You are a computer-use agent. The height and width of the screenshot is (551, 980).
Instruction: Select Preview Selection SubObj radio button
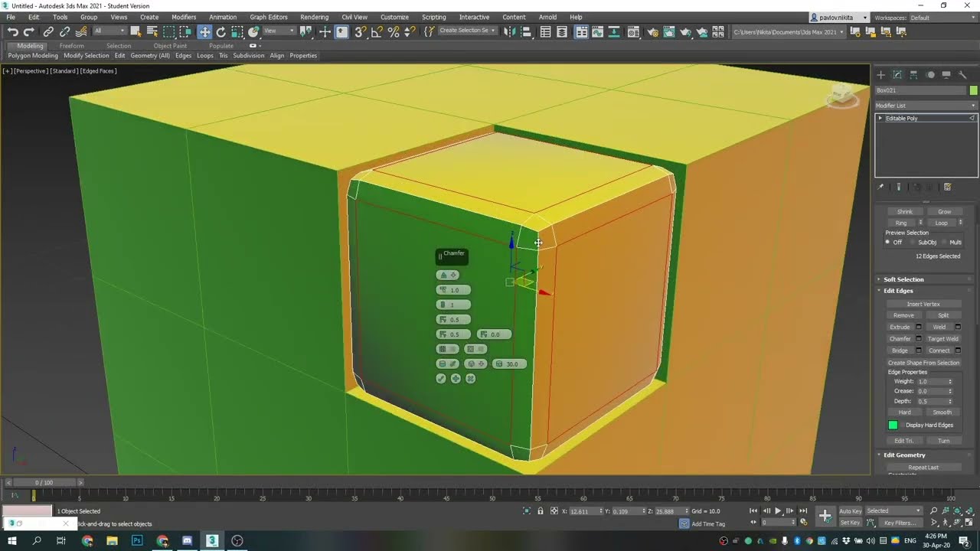coord(912,242)
